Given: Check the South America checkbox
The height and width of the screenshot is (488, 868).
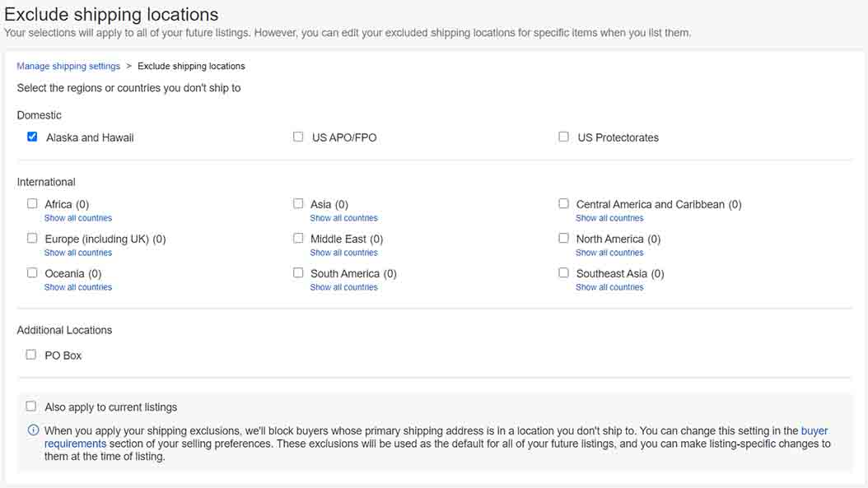Looking at the screenshot, I should click(298, 272).
